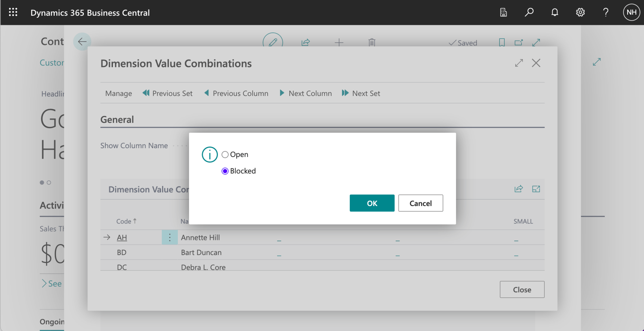Open the settings gear icon

pos(580,12)
